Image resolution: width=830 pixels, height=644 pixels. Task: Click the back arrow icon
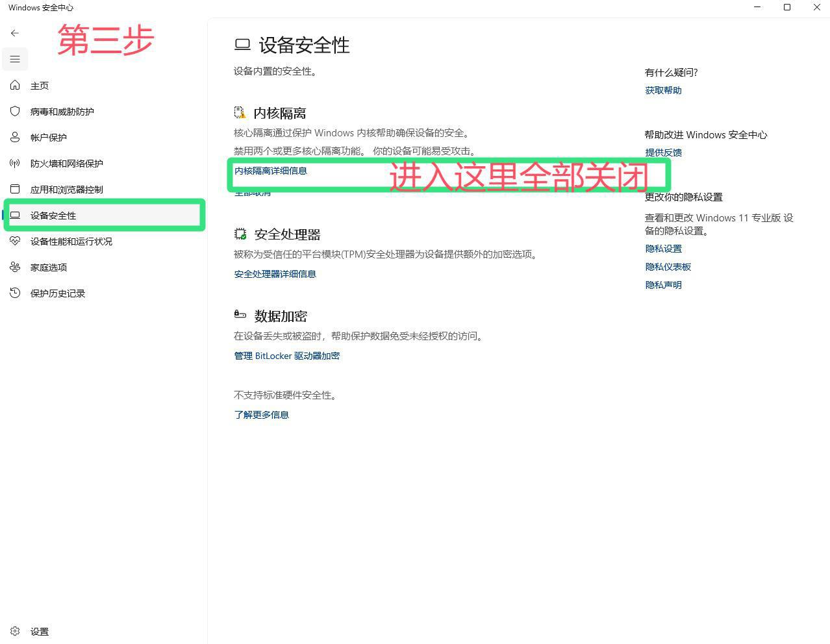coord(15,33)
